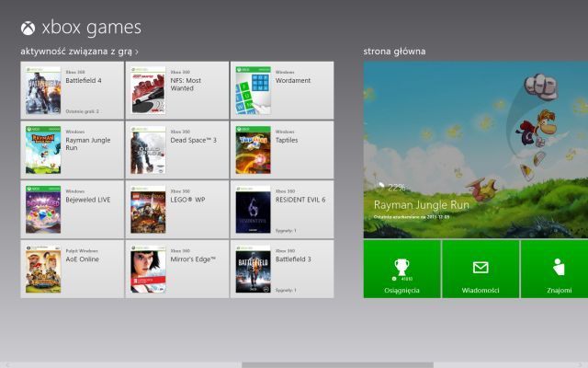This screenshot has height=368, width=588.
Task: Open Znajomi person tile
Action: pyautogui.click(x=555, y=269)
